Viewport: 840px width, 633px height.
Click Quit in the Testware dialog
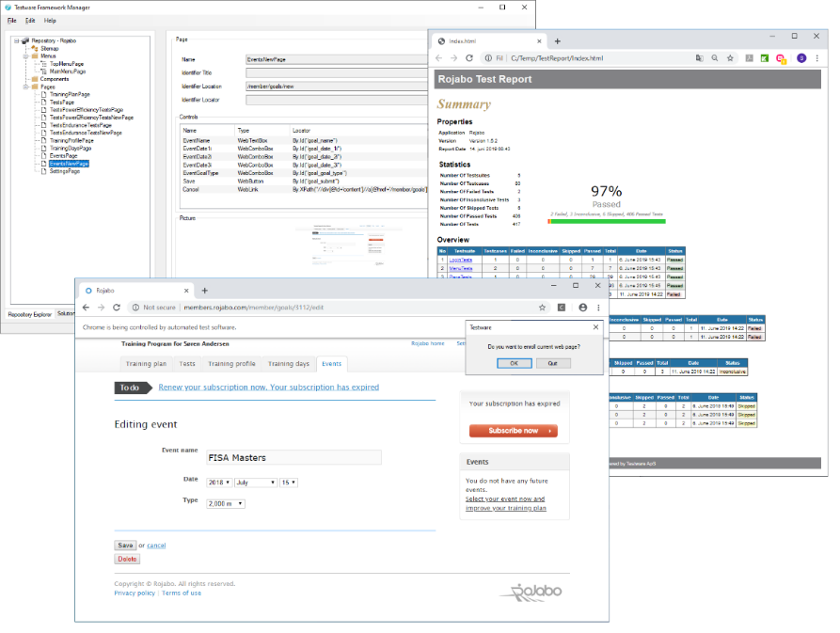(x=552, y=363)
